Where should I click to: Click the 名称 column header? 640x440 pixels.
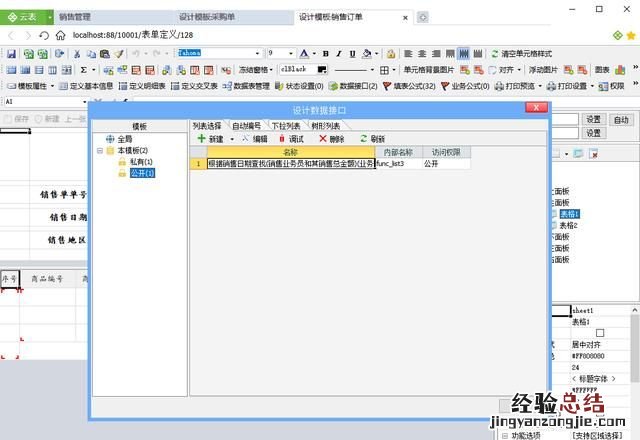click(x=291, y=152)
